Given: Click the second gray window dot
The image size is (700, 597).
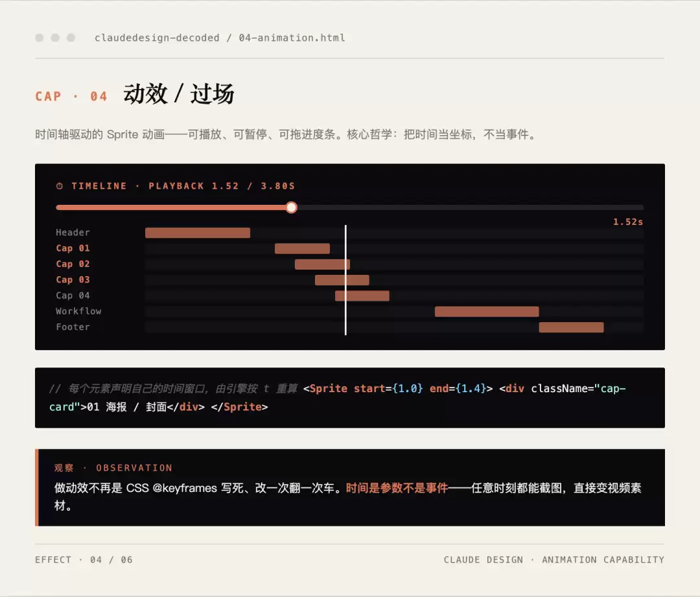Looking at the screenshot, I should (55, 38).
